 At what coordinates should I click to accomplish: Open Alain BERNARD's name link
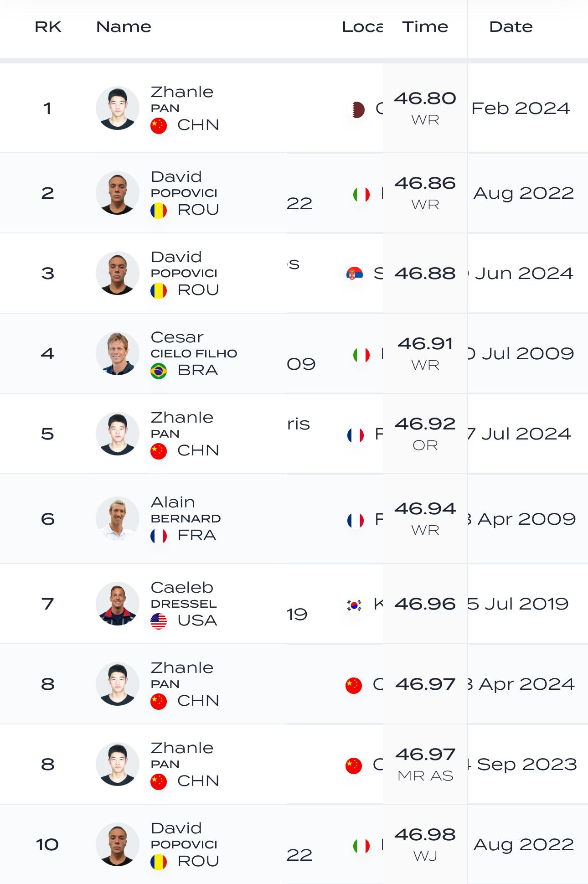click(x=186, y=510)
